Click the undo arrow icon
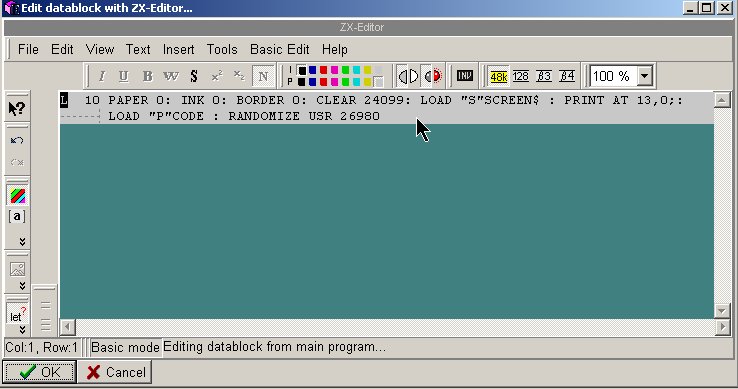Screen dimensions: 738x389 pos(17,140)
